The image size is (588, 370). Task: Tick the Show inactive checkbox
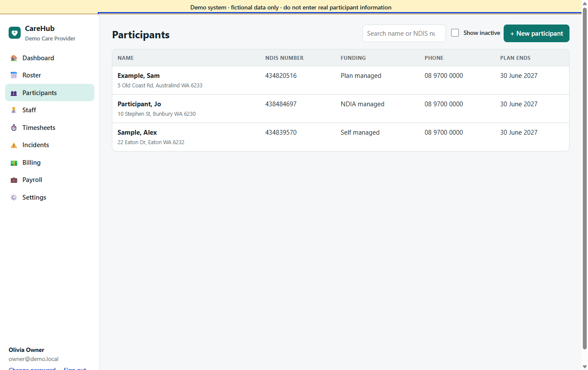[455, 33]
